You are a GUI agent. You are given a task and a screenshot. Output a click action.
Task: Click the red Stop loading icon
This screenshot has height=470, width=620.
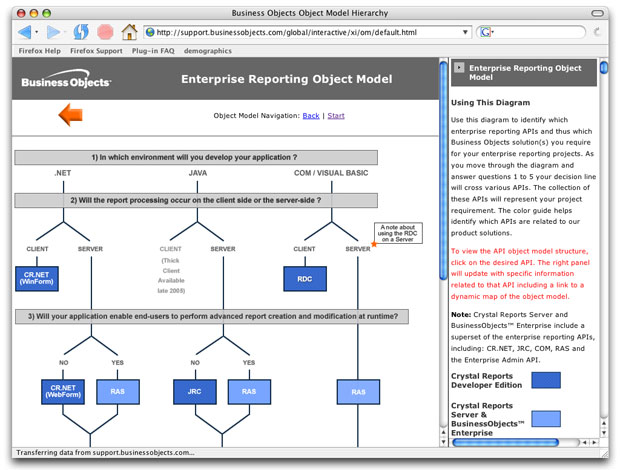pos(105,32)
